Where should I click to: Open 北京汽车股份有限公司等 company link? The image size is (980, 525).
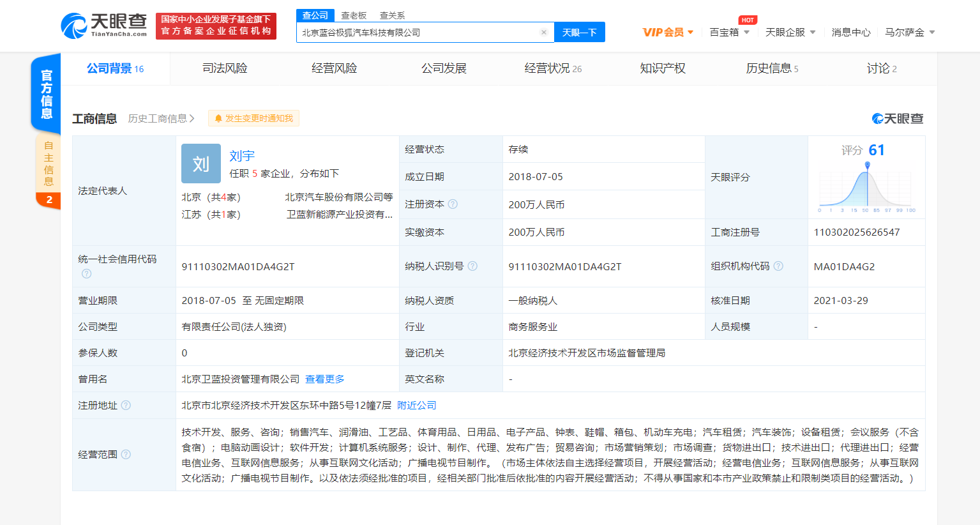click(339, 197)
